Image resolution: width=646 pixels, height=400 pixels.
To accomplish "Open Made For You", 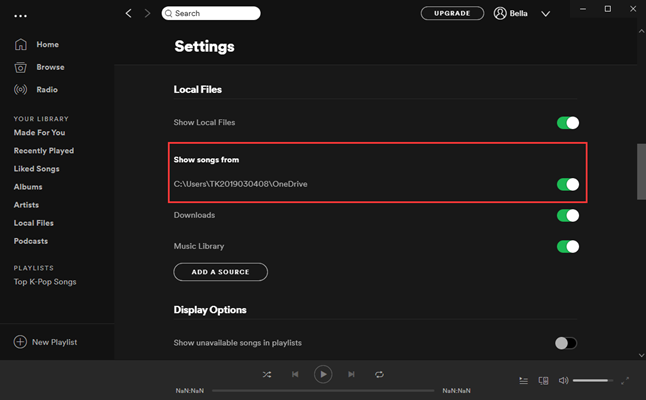I will pos(40,133).
